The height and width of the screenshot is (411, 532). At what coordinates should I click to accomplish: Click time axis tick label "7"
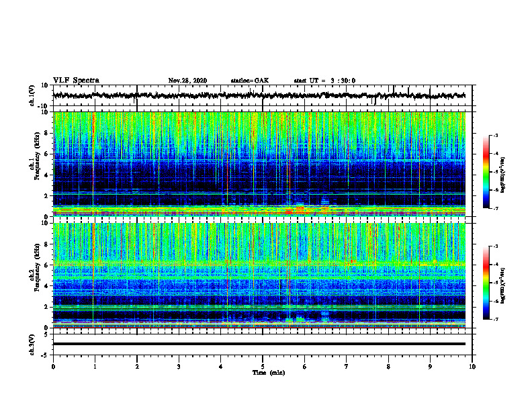pos(347,367)
